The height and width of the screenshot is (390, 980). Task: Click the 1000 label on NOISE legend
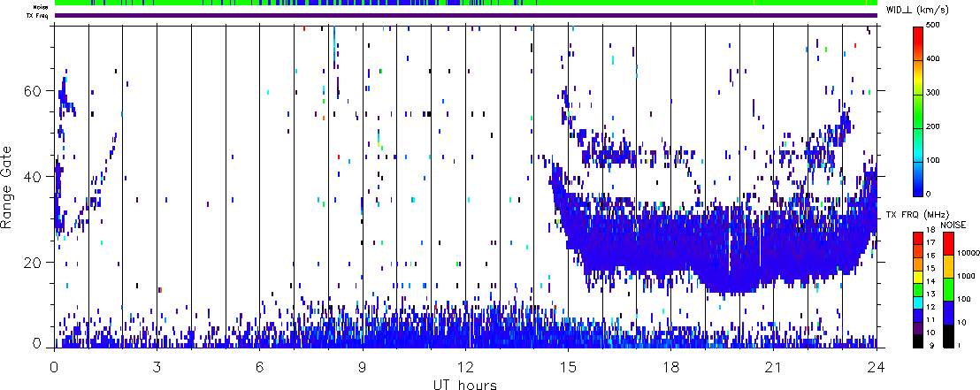[965, 278]
